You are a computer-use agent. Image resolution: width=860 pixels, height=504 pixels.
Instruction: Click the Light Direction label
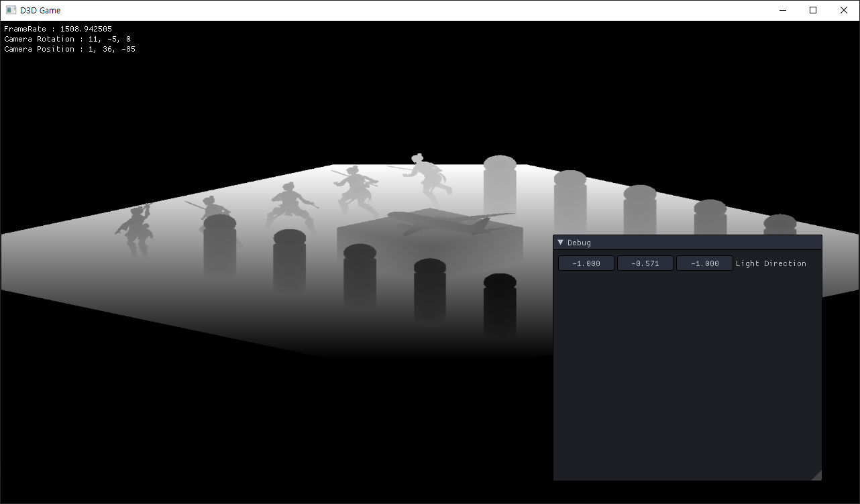[771, 263]
